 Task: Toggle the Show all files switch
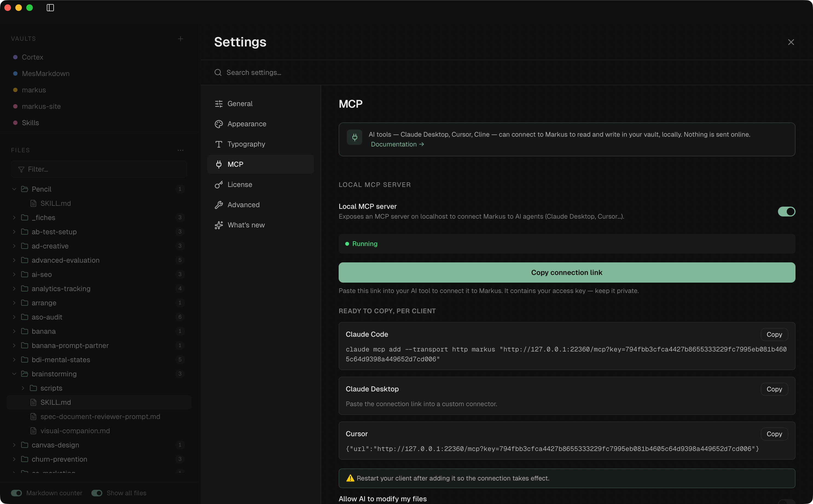point(97,493)
